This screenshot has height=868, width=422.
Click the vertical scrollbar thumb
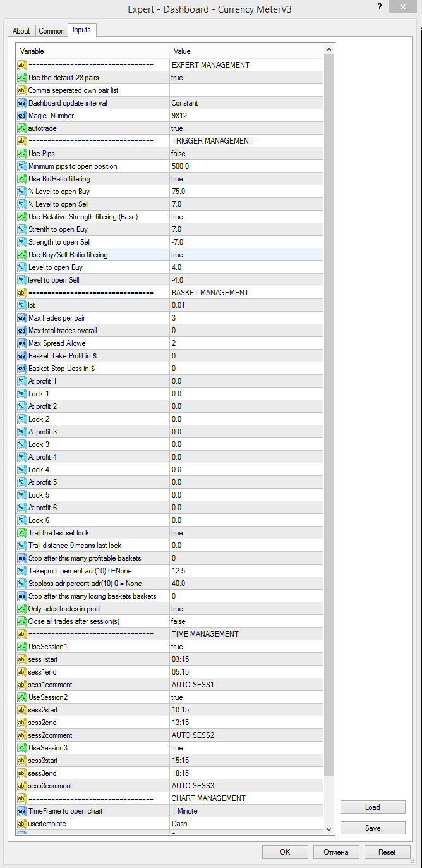329,416
